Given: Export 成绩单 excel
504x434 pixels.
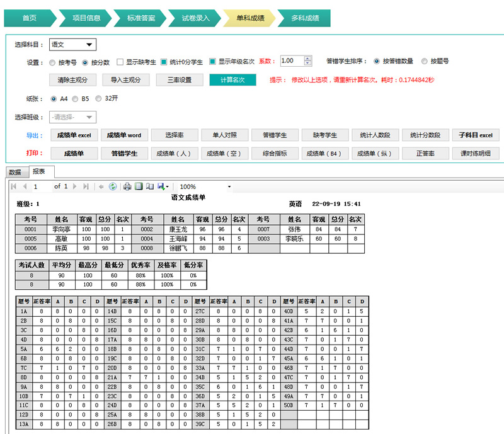Looking at the screenshot, I should (x=74, y=135).
